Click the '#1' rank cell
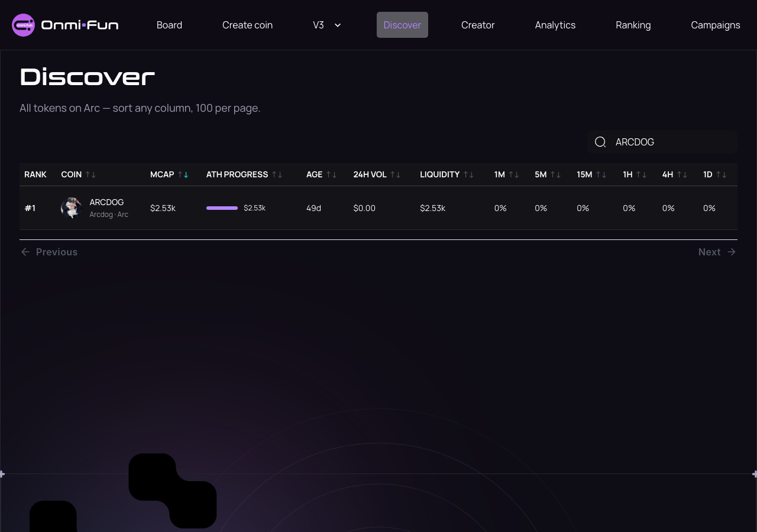 point(30,208)
